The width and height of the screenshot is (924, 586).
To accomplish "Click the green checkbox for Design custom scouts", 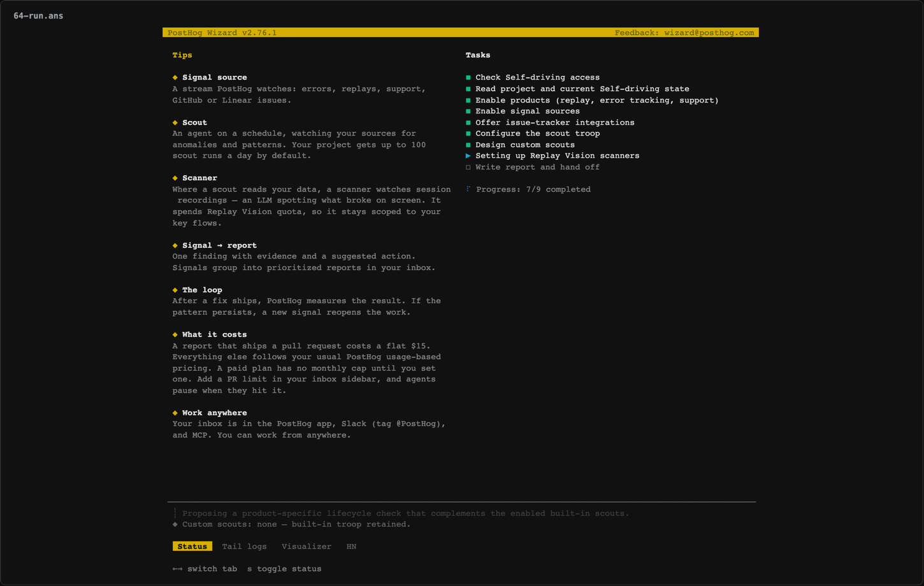I will coord(468,145).
